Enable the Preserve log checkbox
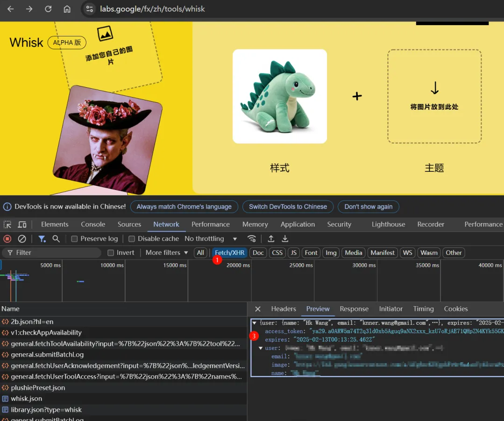This screenshot has height=421, width=504. tap(74, 239)
